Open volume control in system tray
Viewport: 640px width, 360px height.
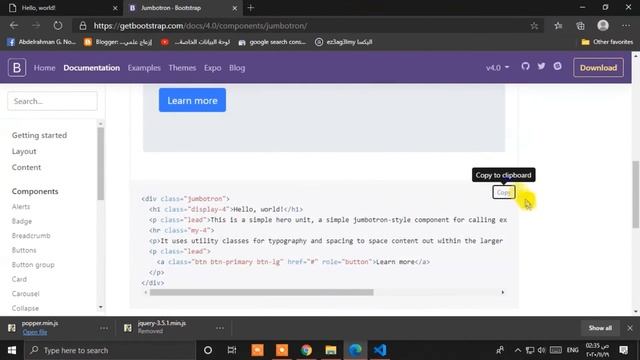coord(541,350)
